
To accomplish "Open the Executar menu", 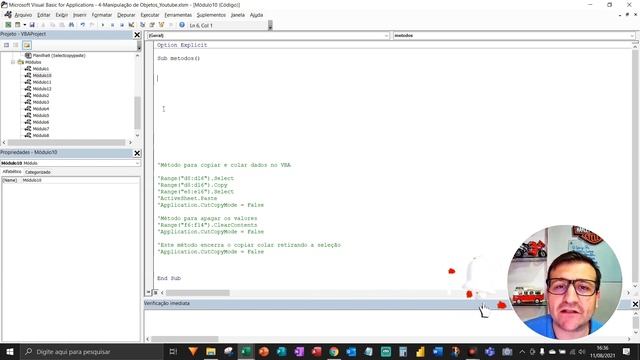I will (x=150, y=15).
